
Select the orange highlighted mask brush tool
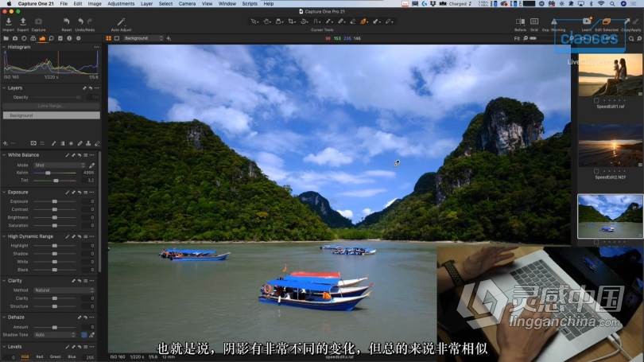coord(364,21)
